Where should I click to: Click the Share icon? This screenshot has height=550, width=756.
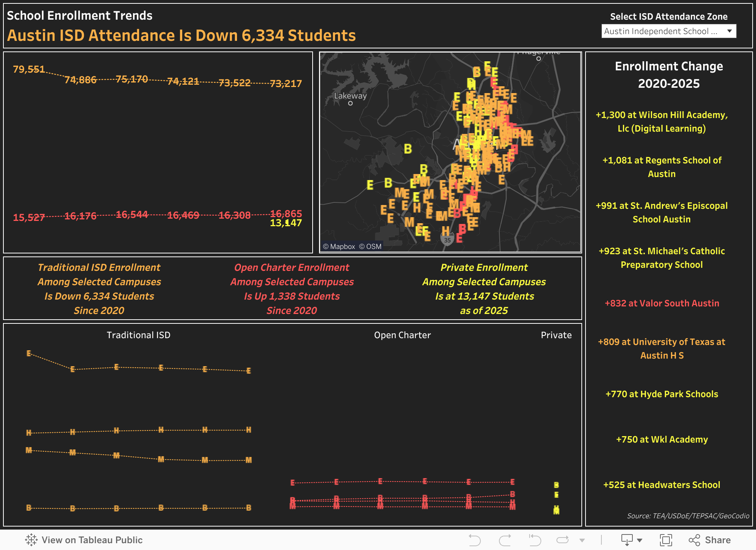click(710, 540)
